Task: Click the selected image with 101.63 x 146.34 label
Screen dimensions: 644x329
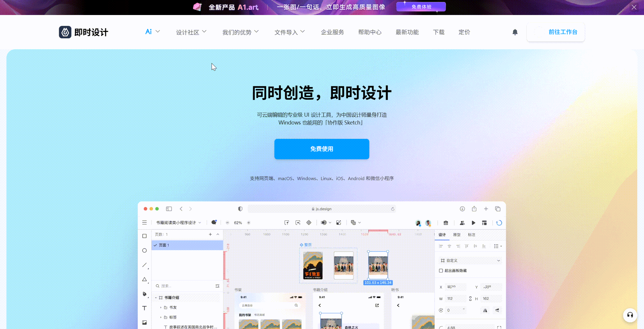Action: click(378, 265)
